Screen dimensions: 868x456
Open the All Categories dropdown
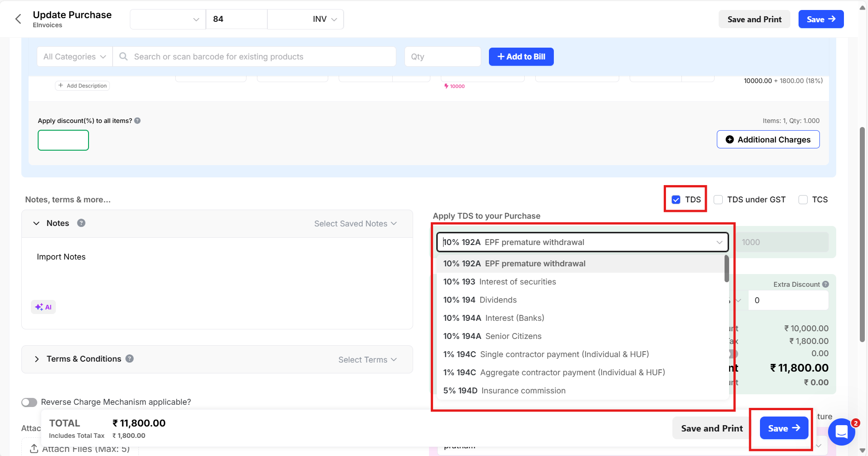74,57
